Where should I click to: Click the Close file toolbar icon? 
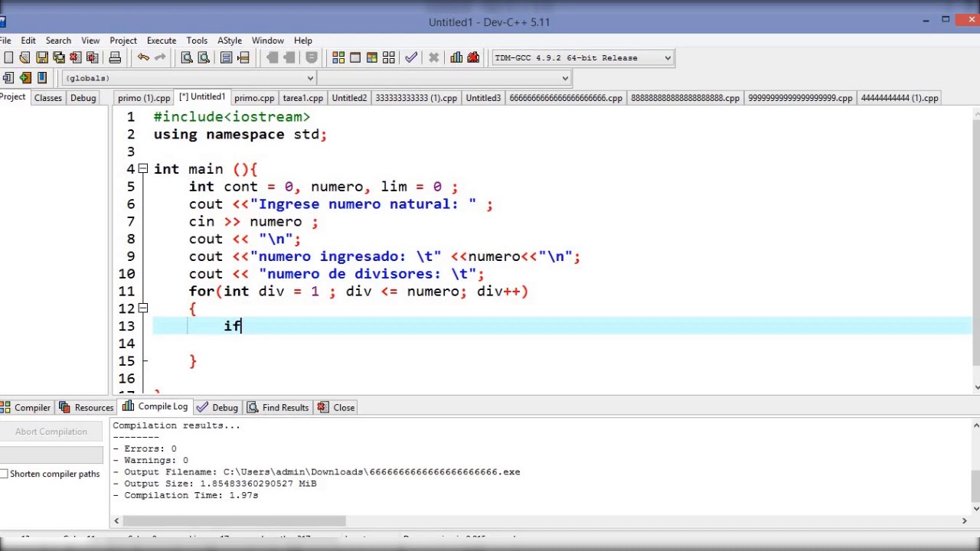click(x=75, y=57)
